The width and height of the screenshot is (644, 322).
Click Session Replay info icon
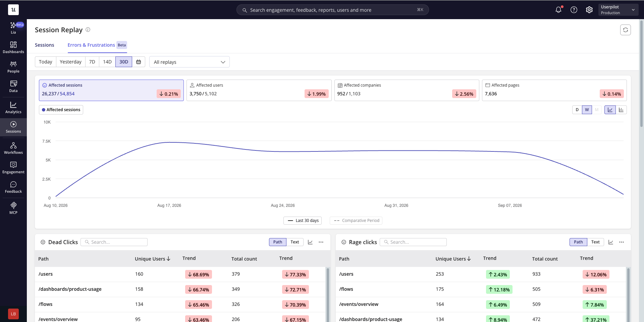[88, 30]
